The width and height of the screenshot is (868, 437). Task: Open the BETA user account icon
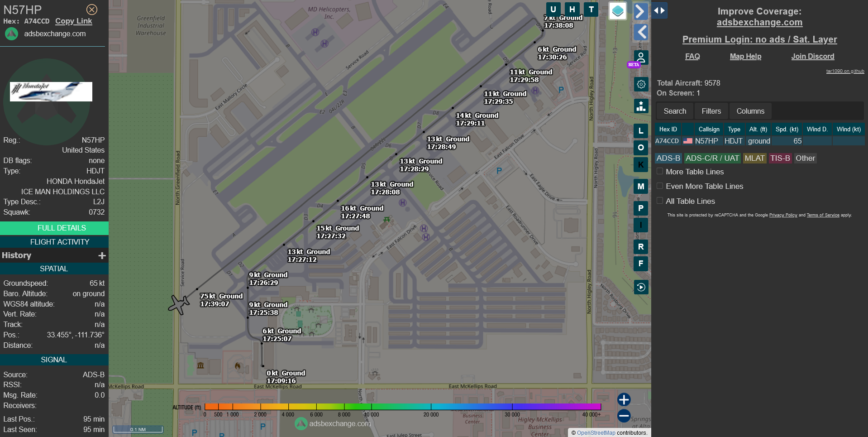tap(641, 58)
